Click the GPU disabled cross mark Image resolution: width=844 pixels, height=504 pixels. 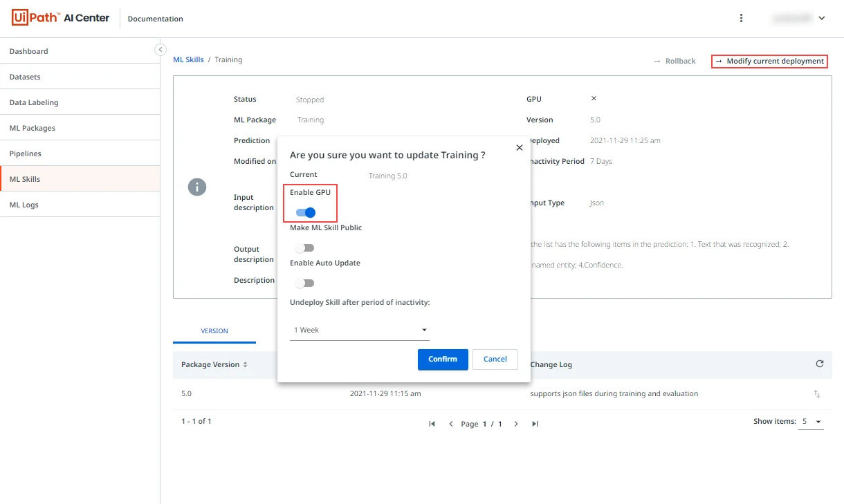594,99
